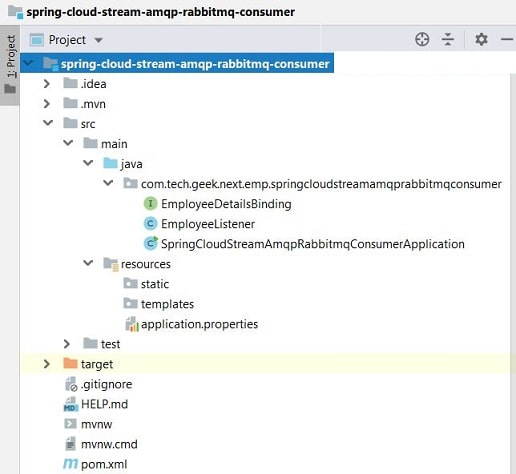
Task: Click the .gitignore file icon
Action: [x=71, y=384]
